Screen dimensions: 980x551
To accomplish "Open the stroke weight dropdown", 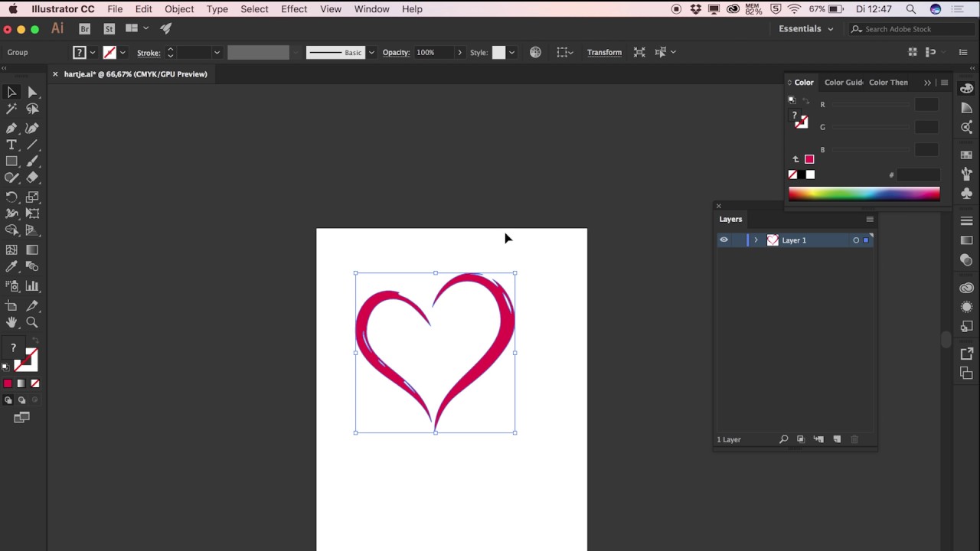I will pos(217,52).
